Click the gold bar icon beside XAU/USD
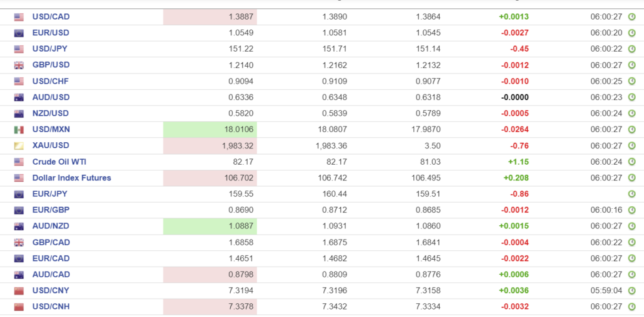644x317 pixels. click(x=19, y=146)
